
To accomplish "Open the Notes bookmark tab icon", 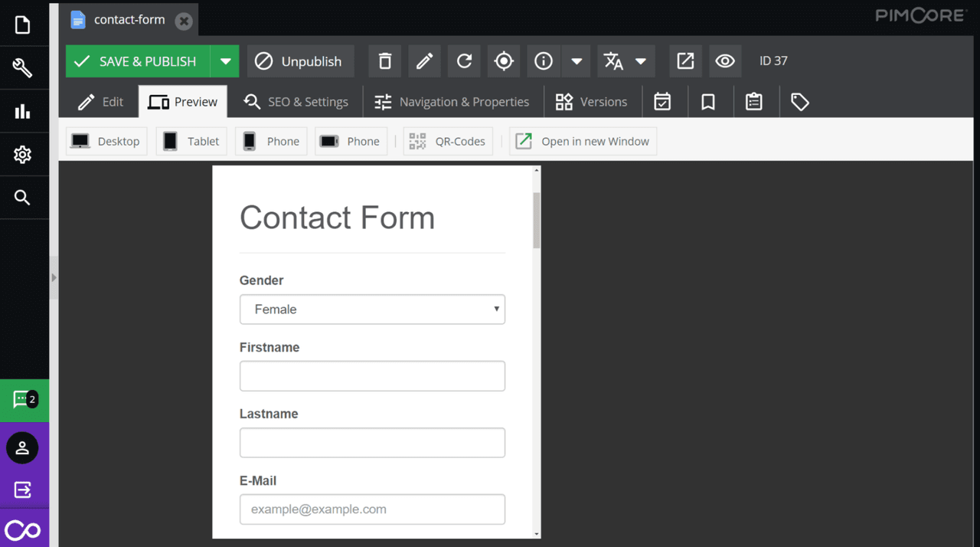I will point(708,102).
